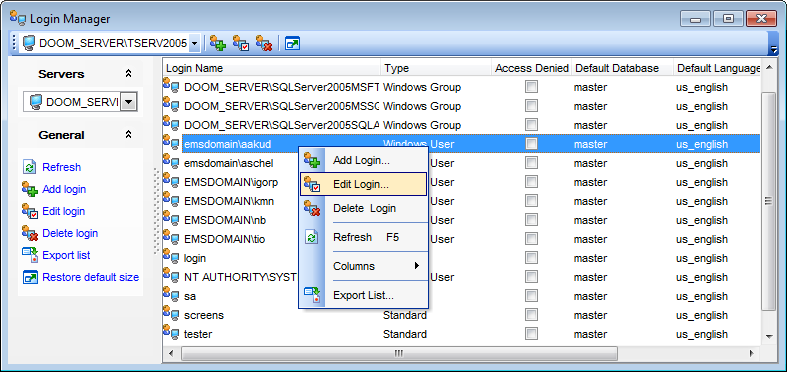The image size is (787, 372).
Task: Toggle Access Denied for emsdomain\aschel
Action: pos(531,163)
